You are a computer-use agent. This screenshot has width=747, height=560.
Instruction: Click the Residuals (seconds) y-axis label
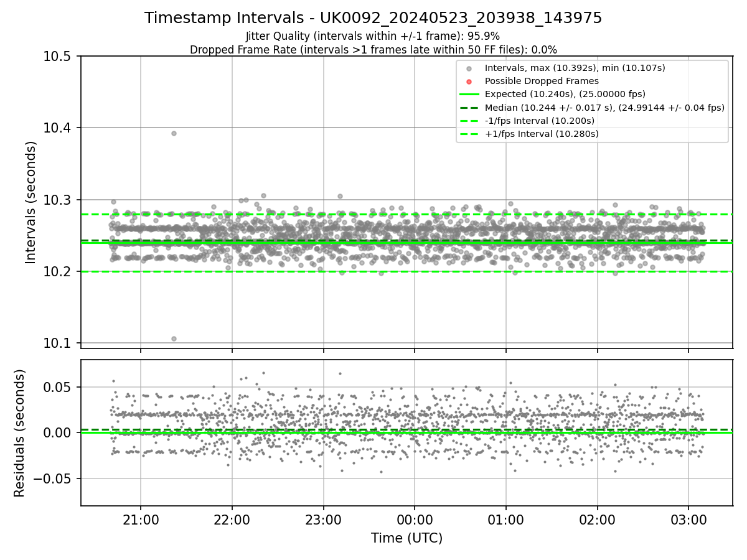[19, 433]
